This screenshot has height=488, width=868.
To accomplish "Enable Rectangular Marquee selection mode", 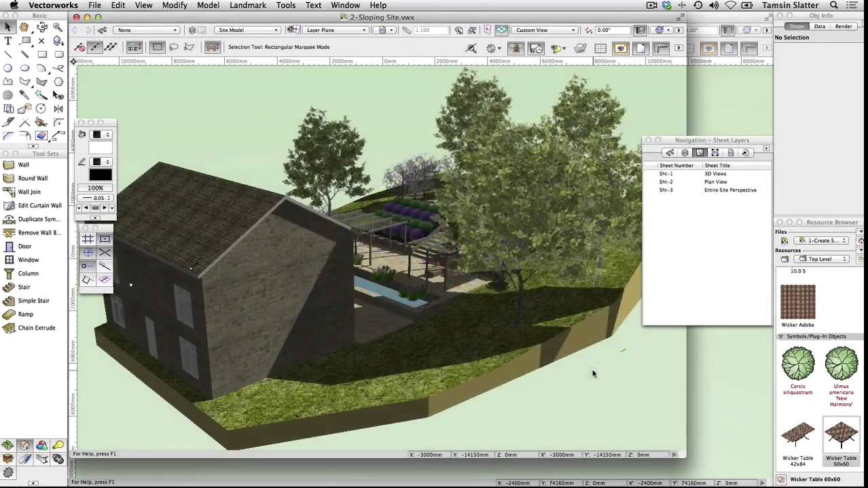I will tap(158, 47).
